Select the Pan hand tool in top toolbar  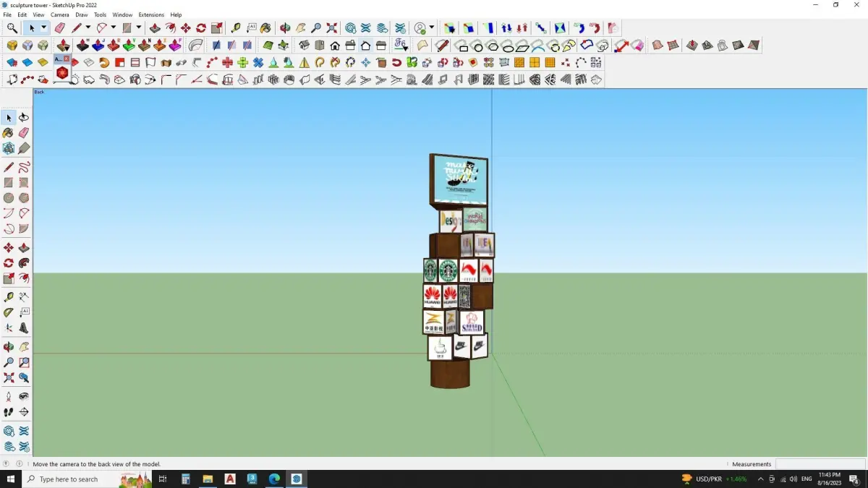(x=300, y=28)
